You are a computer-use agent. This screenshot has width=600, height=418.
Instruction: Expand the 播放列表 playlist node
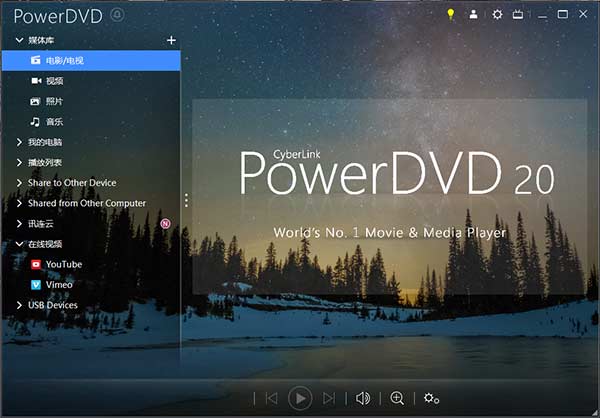tap(19, 162)
